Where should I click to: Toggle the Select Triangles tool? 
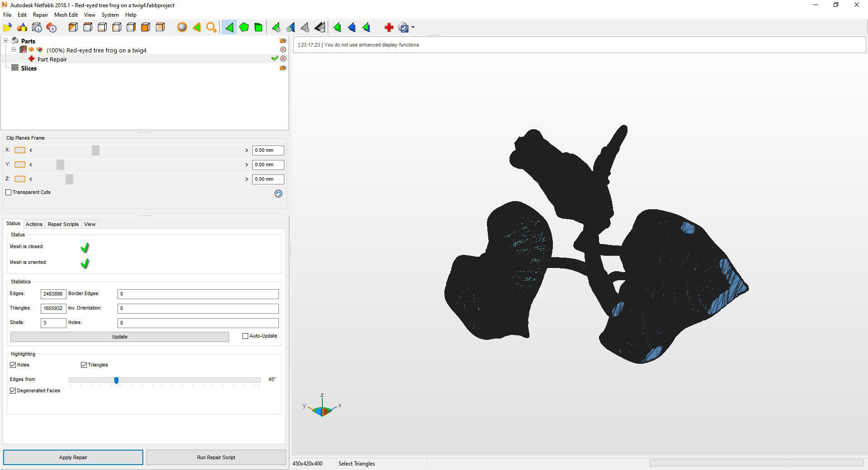click(x=229, y=28)
